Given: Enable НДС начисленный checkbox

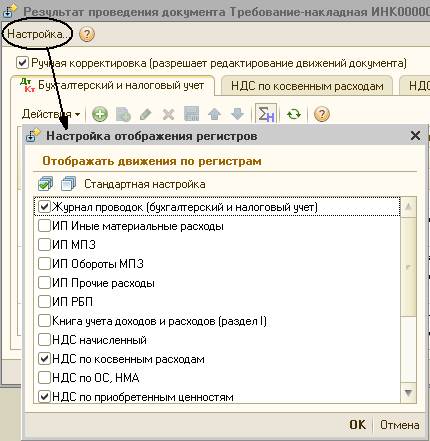Looking at the screenshot, I should tap(44, 340).
